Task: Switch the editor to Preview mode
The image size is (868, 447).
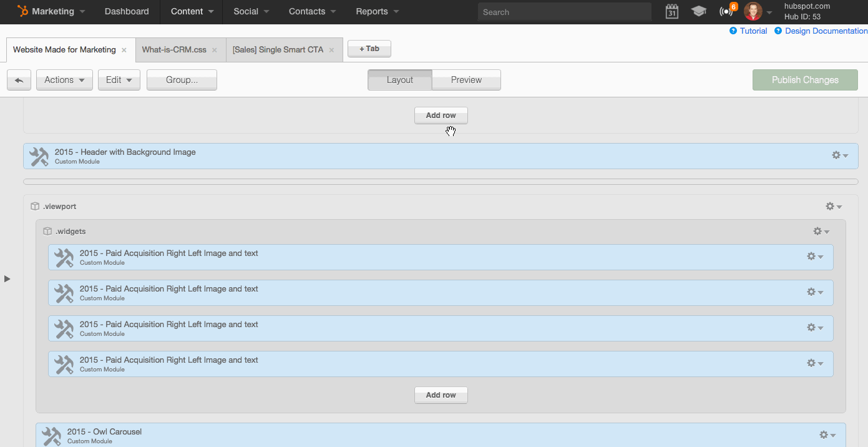Action: [x=466, y=80]
